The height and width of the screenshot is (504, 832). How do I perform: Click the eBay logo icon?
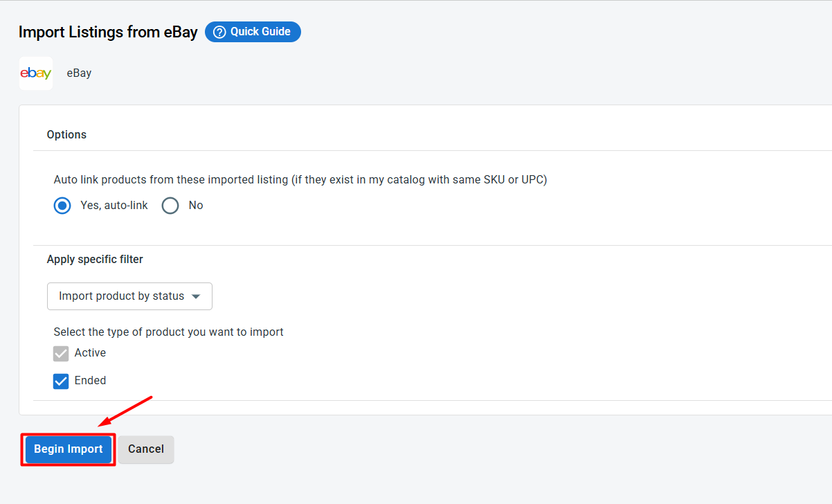click(x=36, y=73)
